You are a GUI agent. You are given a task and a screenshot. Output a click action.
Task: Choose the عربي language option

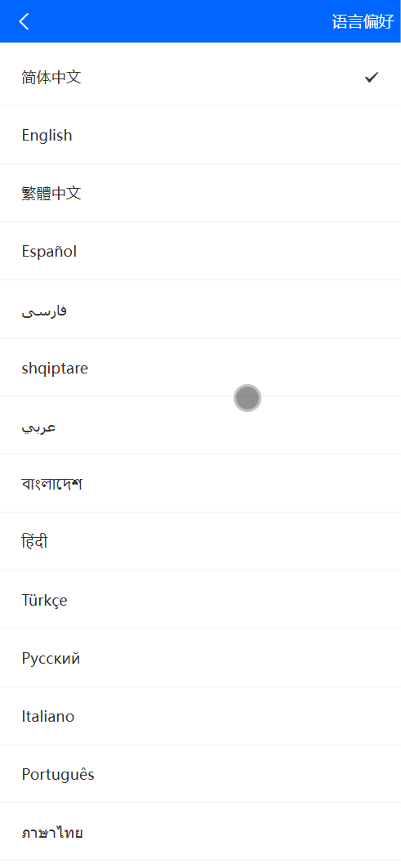(200, 426)
